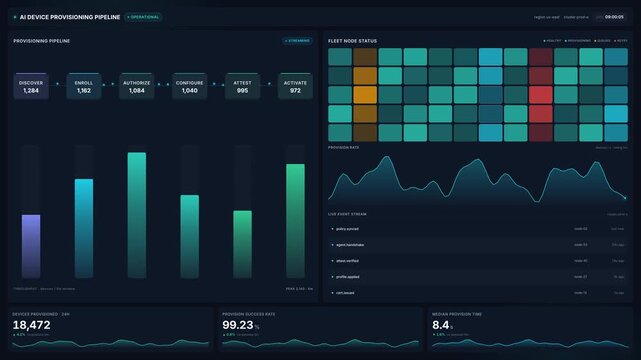The image size is (641, 360).
Task: Click the short green Attest throughput bar
Action: click(x=242, y=244)
